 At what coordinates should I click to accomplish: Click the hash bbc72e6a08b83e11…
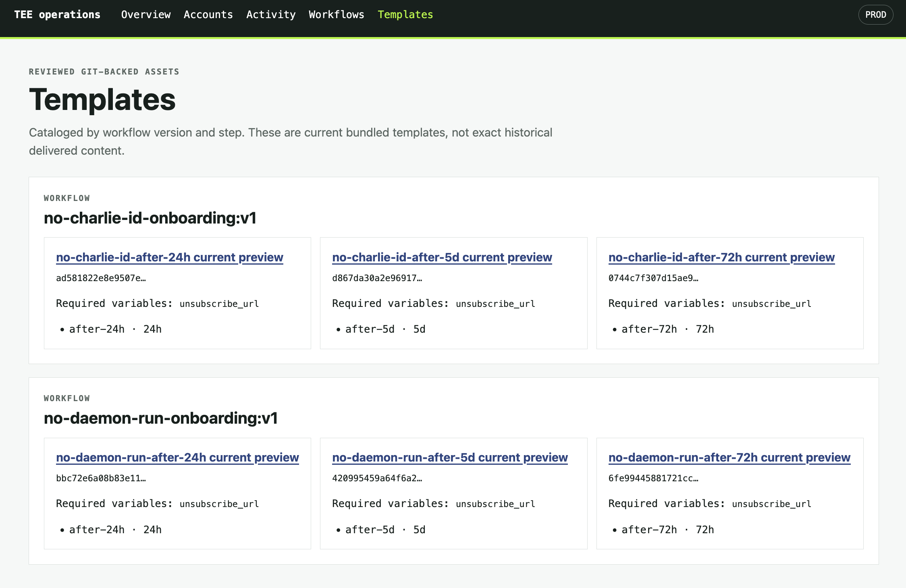pyautogui.click(x=101, y=478)
